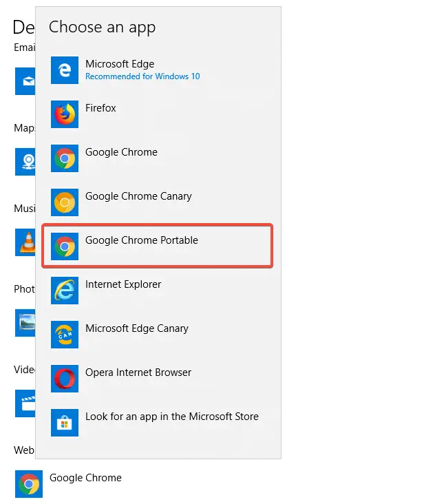This screenshot has height=504, width=446.
Task: Click the Microsoft Store icon
Action: point(65,422)
